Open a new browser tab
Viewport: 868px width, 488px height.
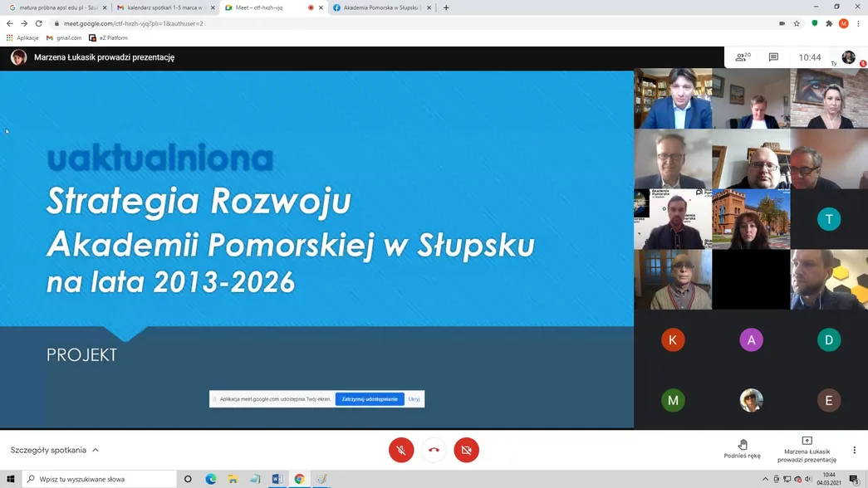(x=446, y=7)
